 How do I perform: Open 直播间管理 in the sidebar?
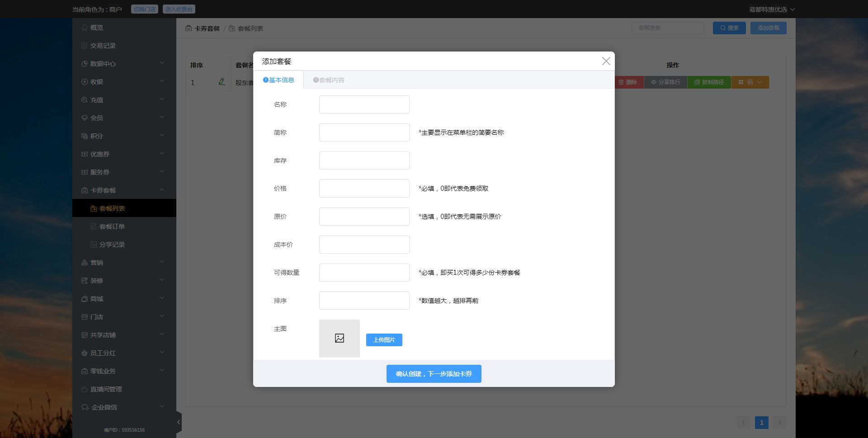pos(124,389)
